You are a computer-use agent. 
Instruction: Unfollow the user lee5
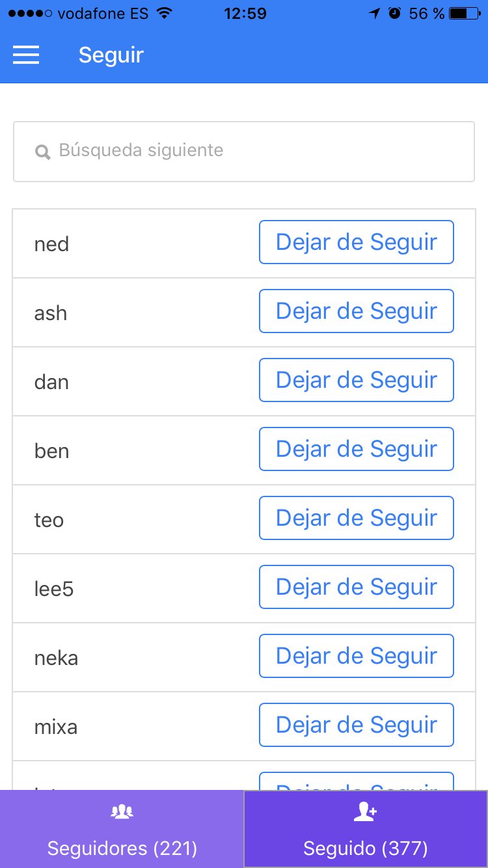pyautogui.click(x=356, y=587)
